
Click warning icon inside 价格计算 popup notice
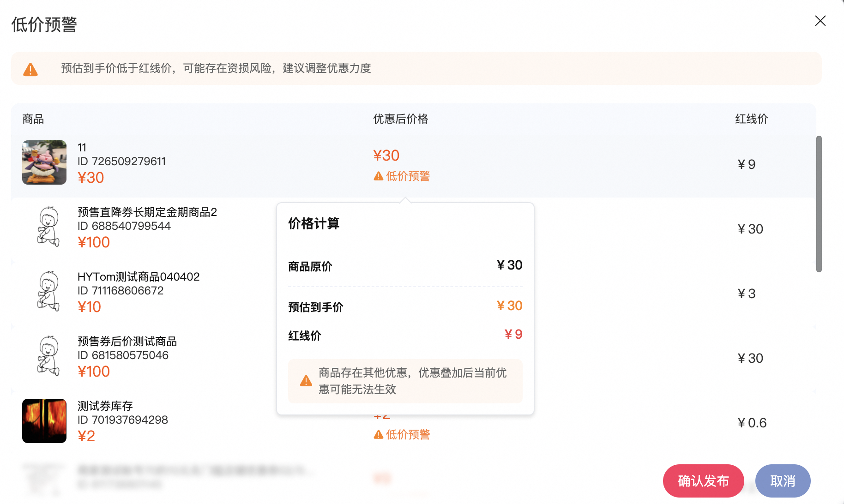pos(306,381)
